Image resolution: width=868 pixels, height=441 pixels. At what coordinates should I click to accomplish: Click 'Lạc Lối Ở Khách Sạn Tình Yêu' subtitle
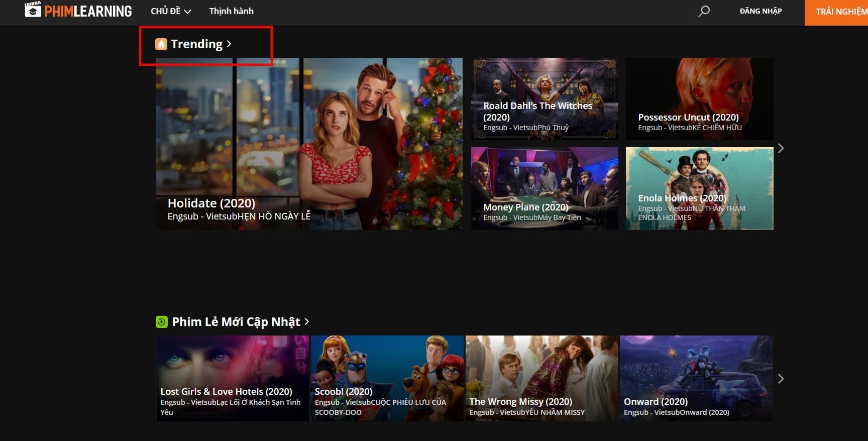pyautogui.click(x=231, y=407)
